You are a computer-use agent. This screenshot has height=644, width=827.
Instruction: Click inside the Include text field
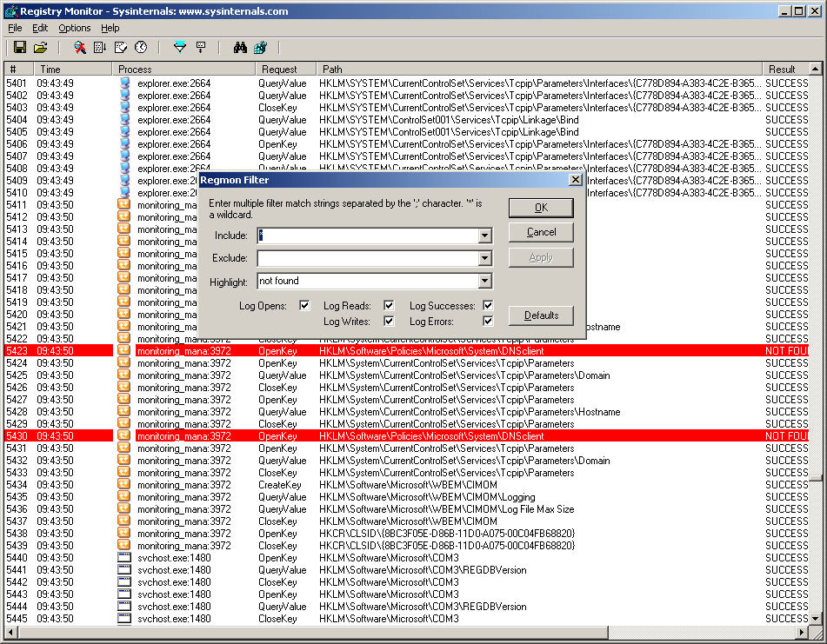pyautogui.click(x=368, y=236)
